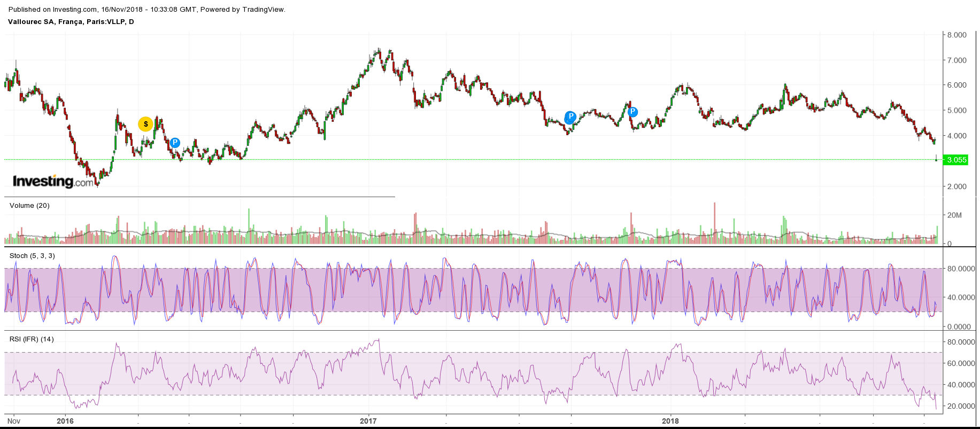
Task: Click the rightmost blue P marker on the price chart
Action: 632,112
